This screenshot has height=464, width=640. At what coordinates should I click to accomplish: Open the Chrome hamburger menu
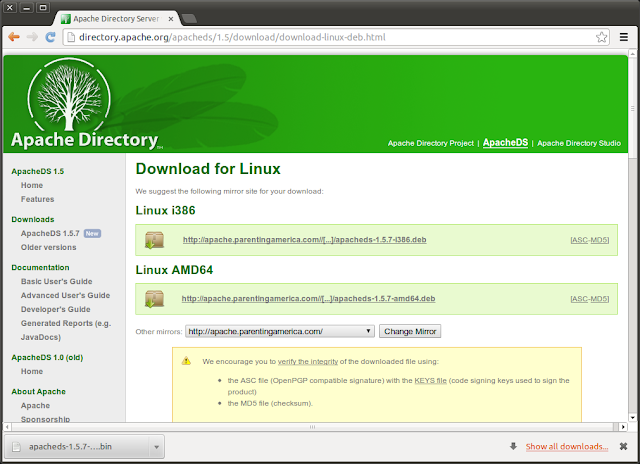pyautogui.click(x=624, y=37)
